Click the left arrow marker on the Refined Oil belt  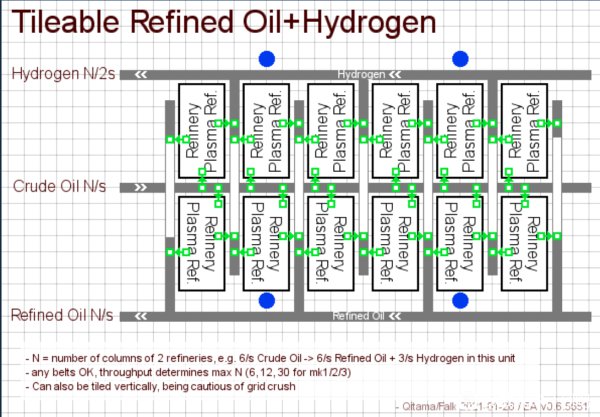pyautogui.click(x=142, y=316)
